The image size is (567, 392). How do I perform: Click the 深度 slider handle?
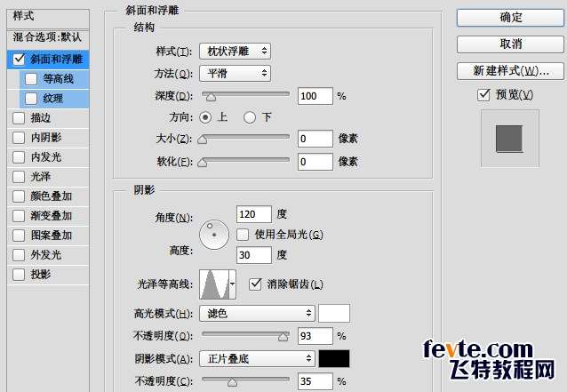tap(211, 97)
